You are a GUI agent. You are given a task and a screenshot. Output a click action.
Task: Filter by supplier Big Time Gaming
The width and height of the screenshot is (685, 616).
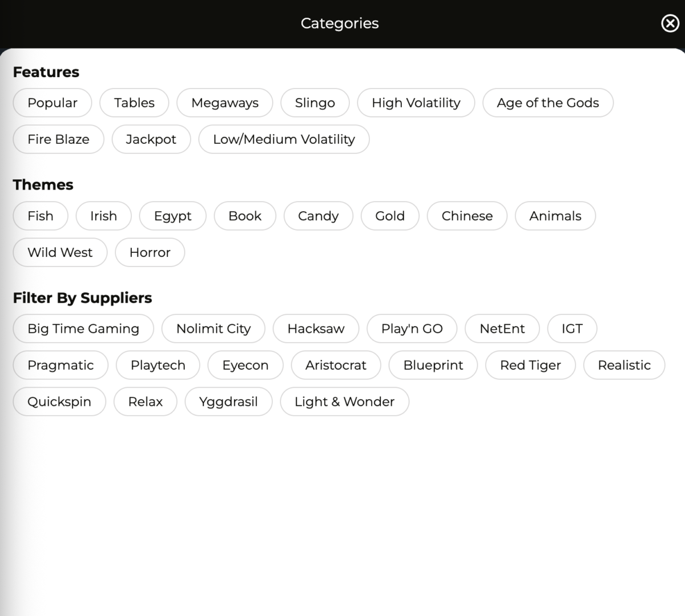[x=83, y=329]
